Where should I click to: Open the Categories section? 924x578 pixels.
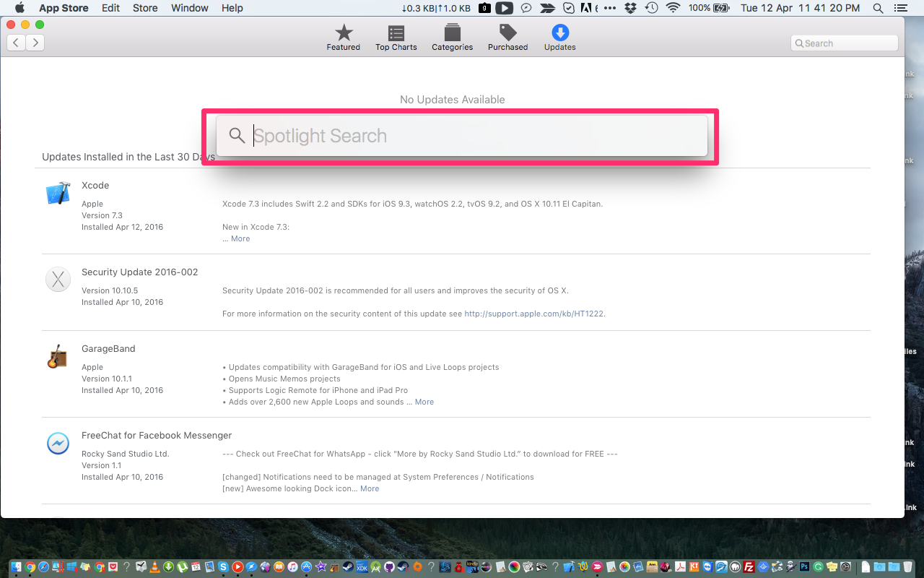pyautogui.click(x=453, y=38)
